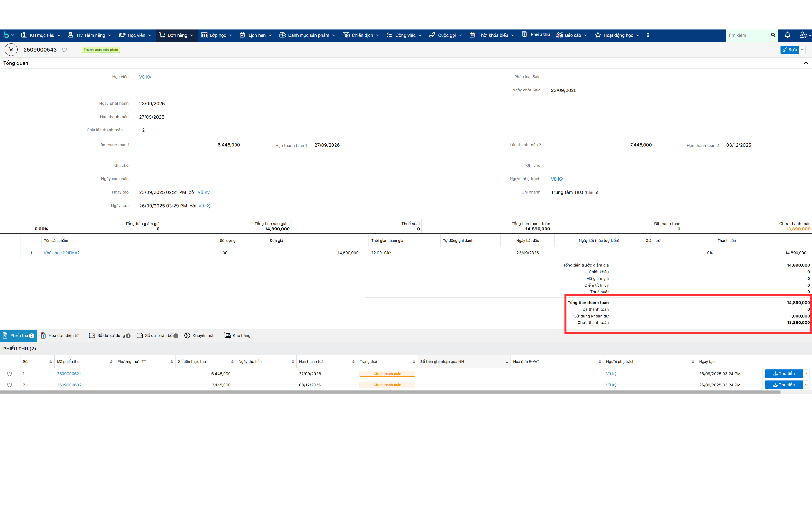
Task: Click the shopping cart order icon
Action: pos(11,50)
